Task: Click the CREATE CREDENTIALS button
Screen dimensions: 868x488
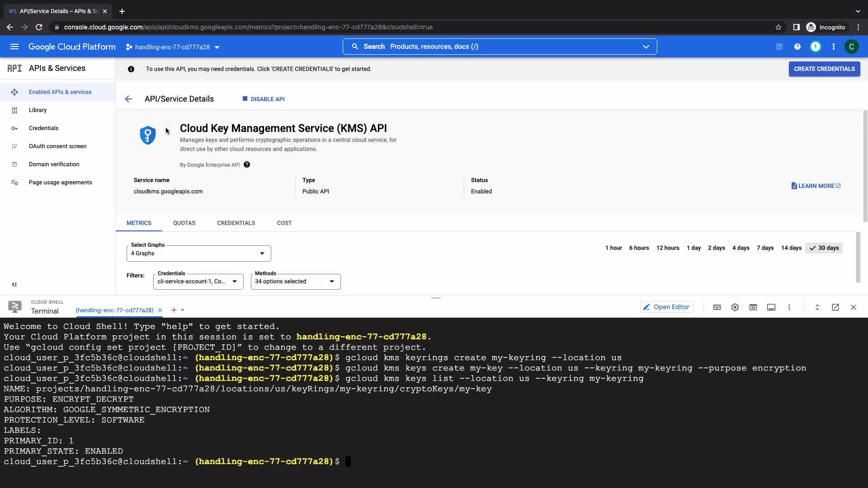Action: click(x=824, y=69)
